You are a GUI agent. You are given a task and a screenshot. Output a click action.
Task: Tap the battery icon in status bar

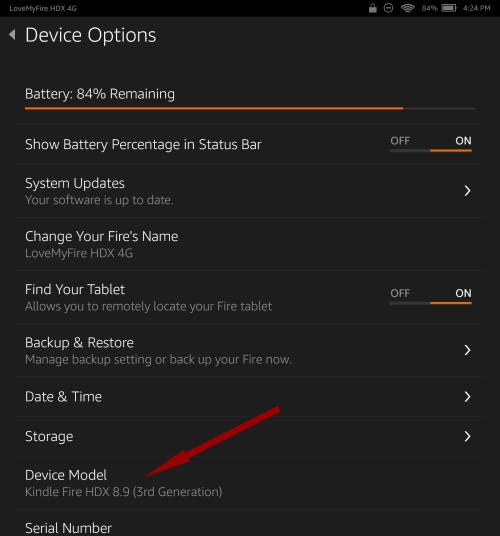pyautogui.click(x=449, y=8)
